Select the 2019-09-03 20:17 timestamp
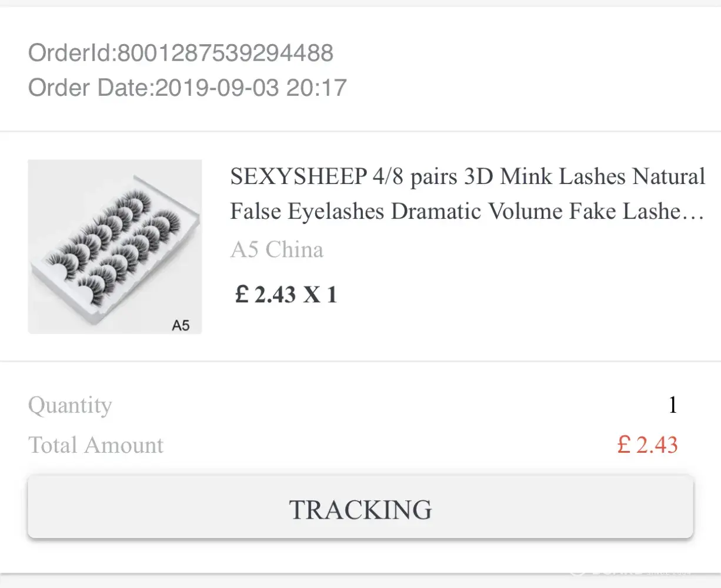The height and width of the screenshot is (588, 721). pos(251,88)
